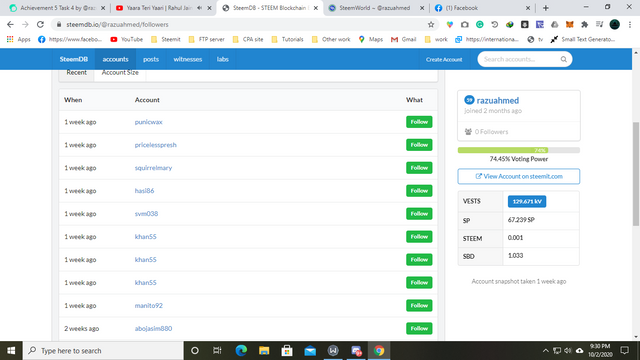640x360 pixels.
Task: Open razuahmed profile name link
Action: [498, 100]
